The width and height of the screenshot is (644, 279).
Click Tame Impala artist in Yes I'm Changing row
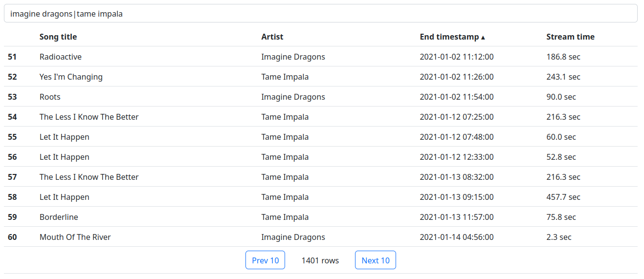(x=285, y=77)
